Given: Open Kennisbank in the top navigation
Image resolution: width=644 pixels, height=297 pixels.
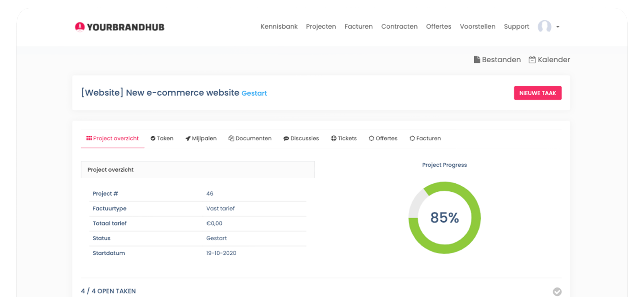Looking at the screenshot, I should click(x=279, y=26).
